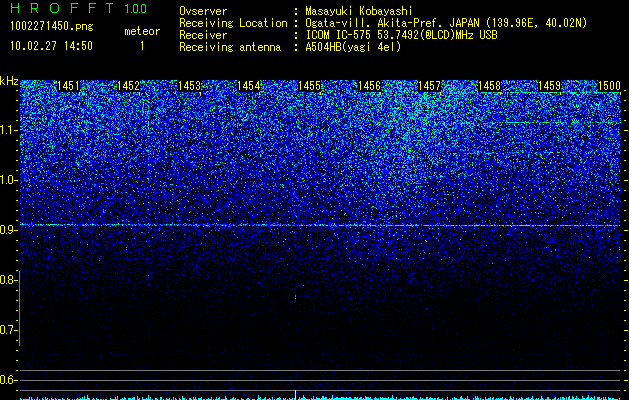The width and height of the screenshot is (629, 400).
Task: Click the 0.6 frequency axis label
Action: click(9, 380)
